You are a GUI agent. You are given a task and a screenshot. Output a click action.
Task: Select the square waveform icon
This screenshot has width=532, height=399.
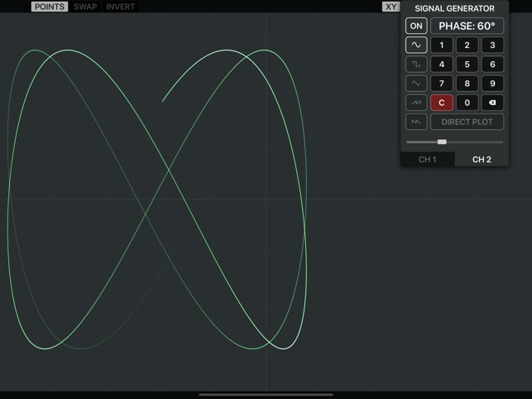(416, 65)
